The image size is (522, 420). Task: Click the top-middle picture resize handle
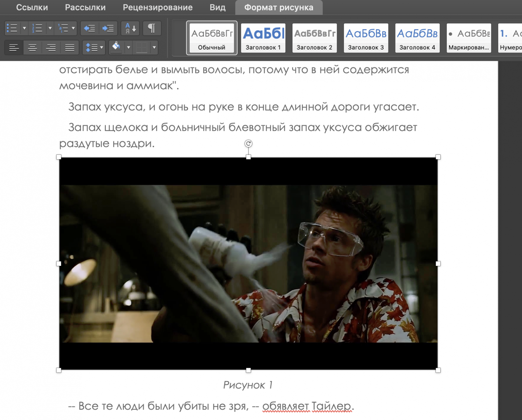coord(248,157)
